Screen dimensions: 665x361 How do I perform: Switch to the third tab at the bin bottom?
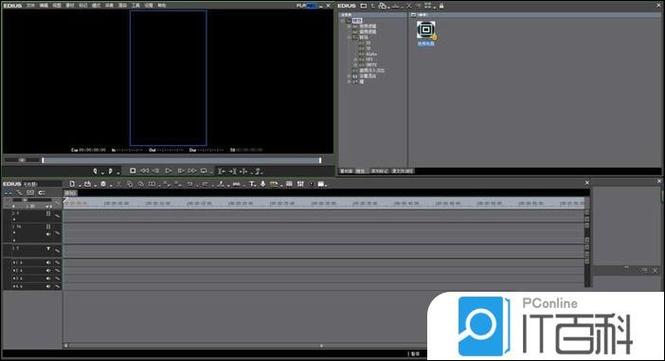[380, 171]
